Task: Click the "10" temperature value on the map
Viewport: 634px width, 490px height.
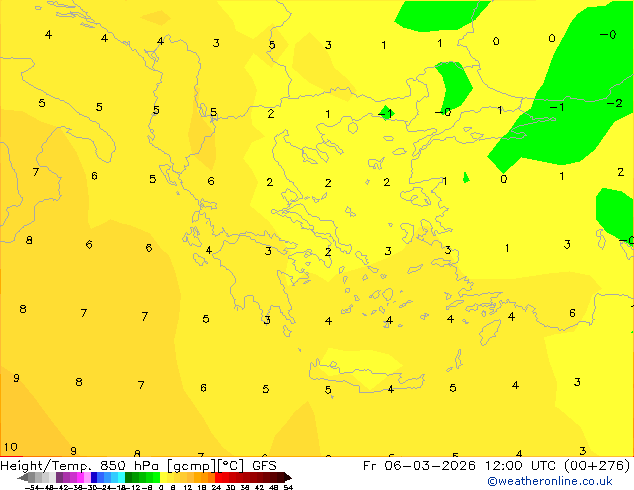Action: [x=11, y=447]
